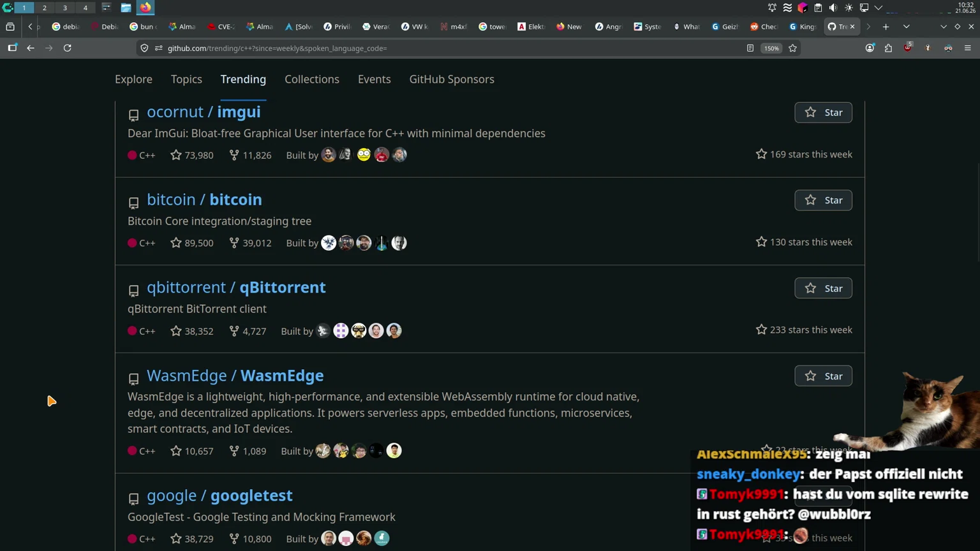Open a new browser tab

886,27
